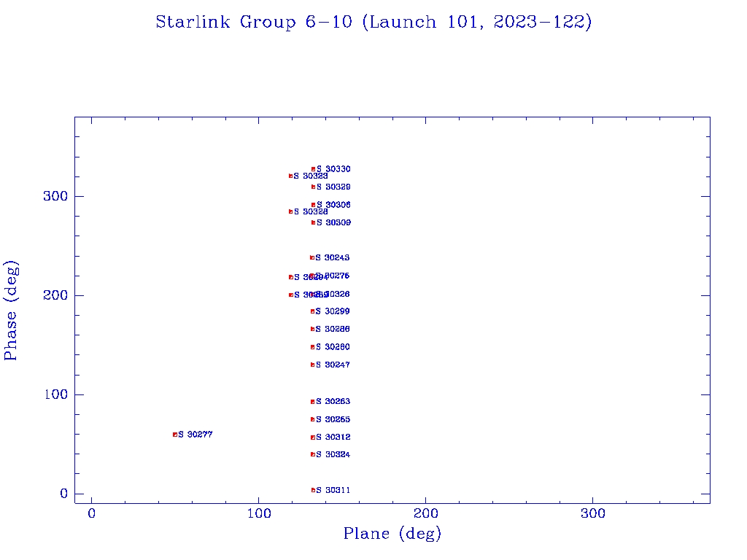The width and height of the screenshot is (747, 560).
Task: Click the S 30247 label
Action: tap(333, 365)
